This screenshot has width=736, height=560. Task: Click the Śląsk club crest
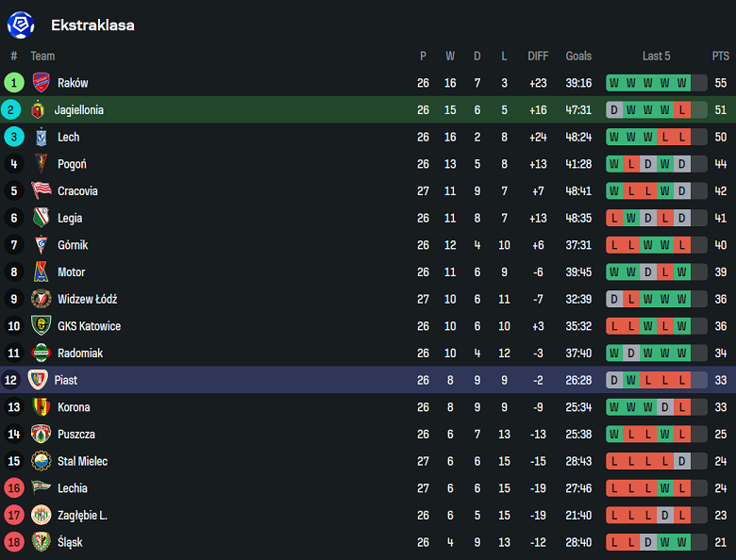point(41,543)
